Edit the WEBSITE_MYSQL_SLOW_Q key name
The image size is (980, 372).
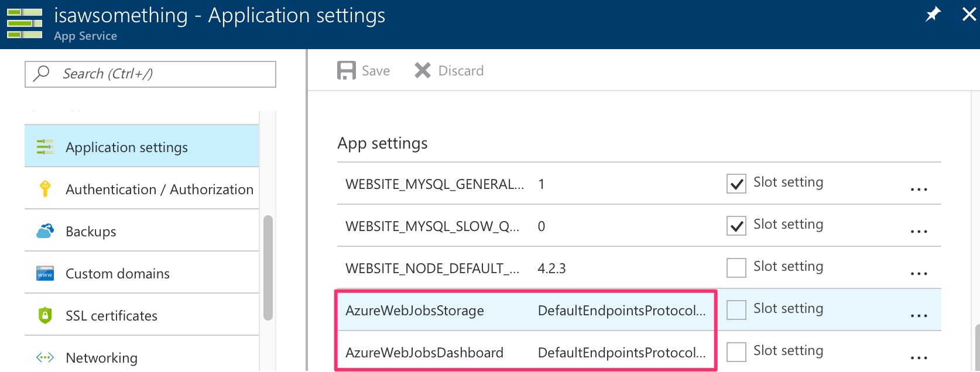[432, 226]
